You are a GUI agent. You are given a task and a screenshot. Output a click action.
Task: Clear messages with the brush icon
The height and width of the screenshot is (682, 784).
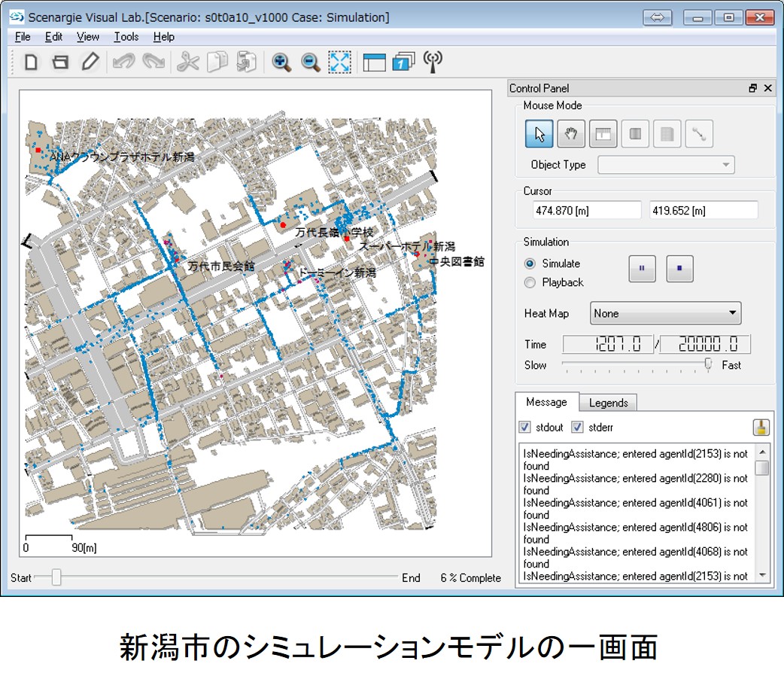coord(761,428)
